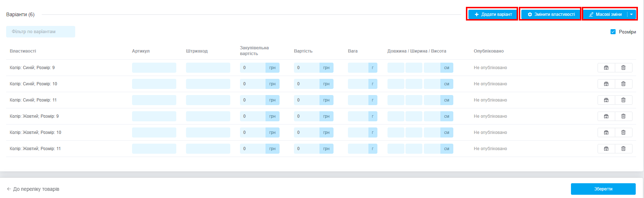Screen dimensions: 644x198
Task: Click Вартість field for Жовтий, Розмір: 9
Action: (x=307, y=116)
